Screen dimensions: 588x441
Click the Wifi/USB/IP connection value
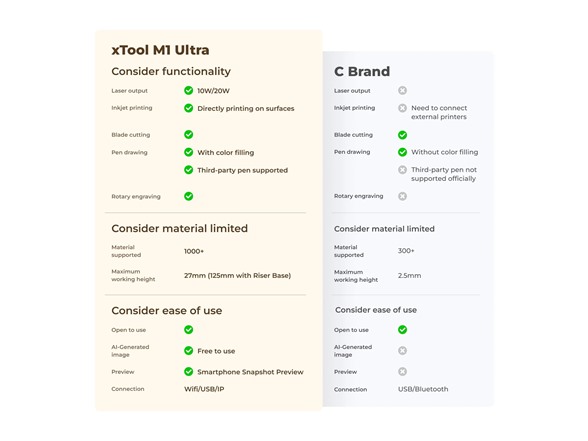[x=204, y=389]
